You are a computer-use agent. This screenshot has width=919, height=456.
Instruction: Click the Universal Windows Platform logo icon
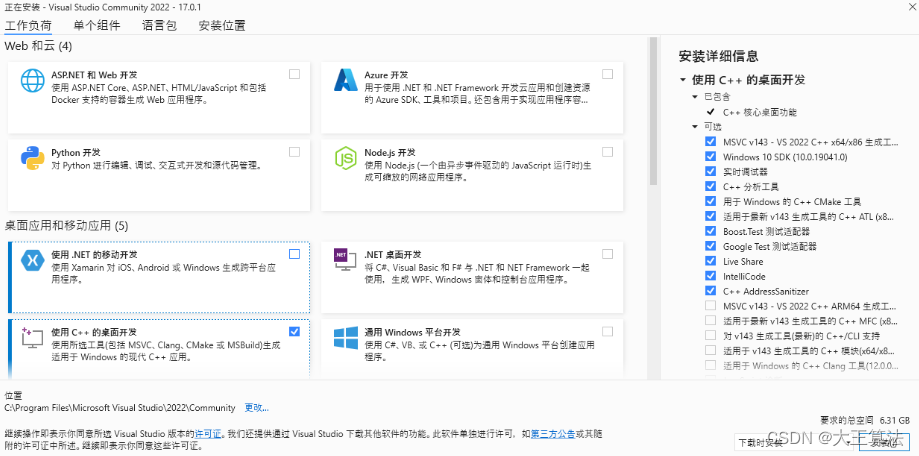346,338
